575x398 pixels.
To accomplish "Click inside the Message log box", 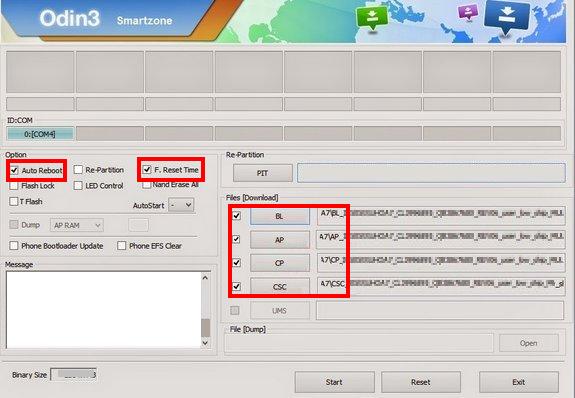I will point(103,310).
